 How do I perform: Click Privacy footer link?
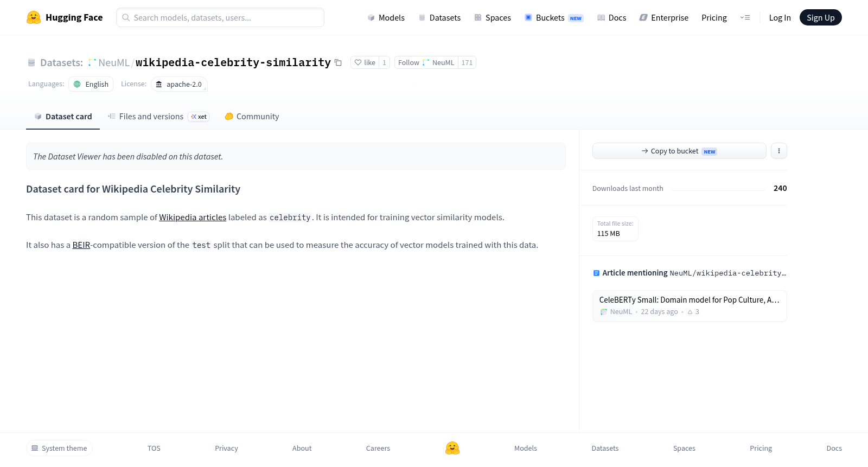tap(226, 448)
